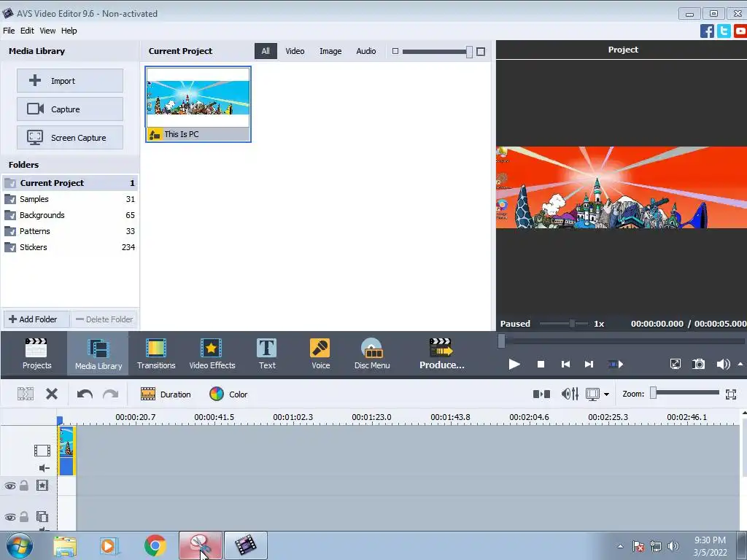The width and height of the screenshot is (747, 560).
Task: Open the audio mixer icon
Action: pos(570,394)
